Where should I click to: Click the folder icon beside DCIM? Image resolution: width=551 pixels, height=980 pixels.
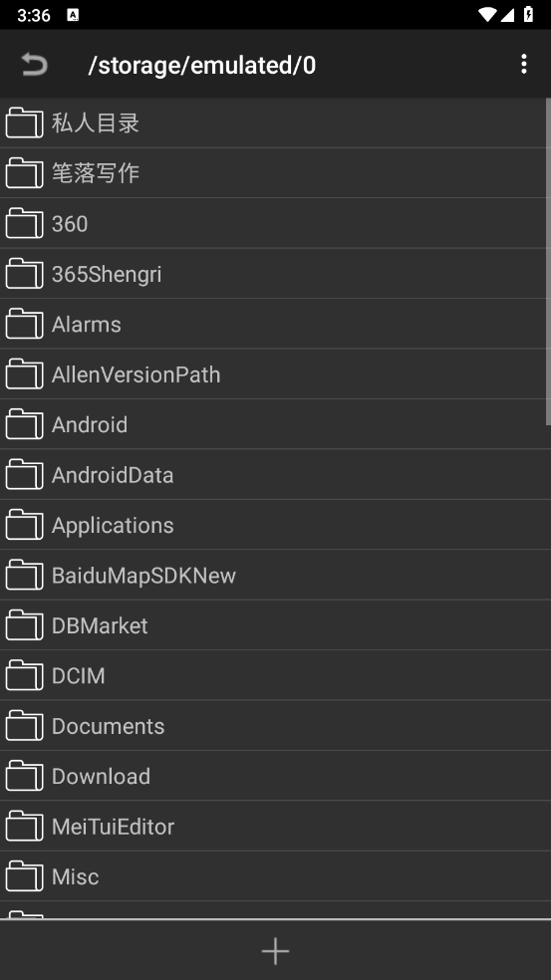[24, 675]
